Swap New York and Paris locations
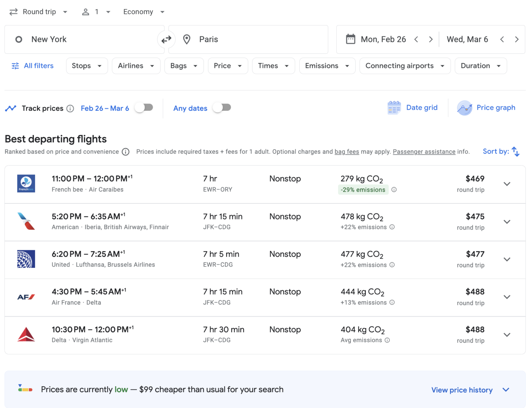 (166, 39)
